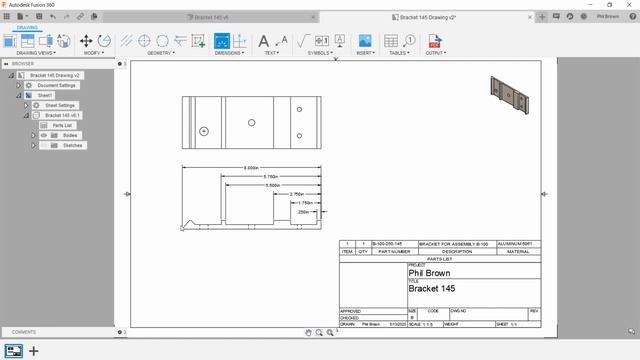The image size is (640, 360).
Task: Select the Leader text tool
Action: pyautogui.click(x=282, y=41)
